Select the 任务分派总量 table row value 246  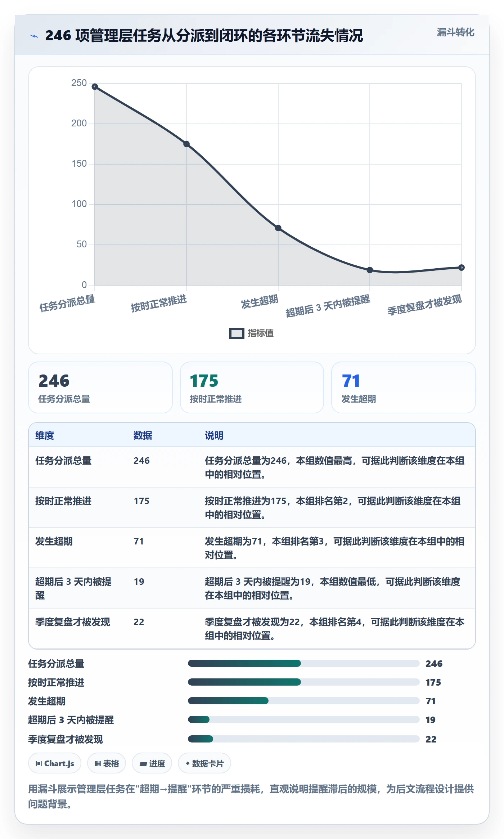coord(141,461)
